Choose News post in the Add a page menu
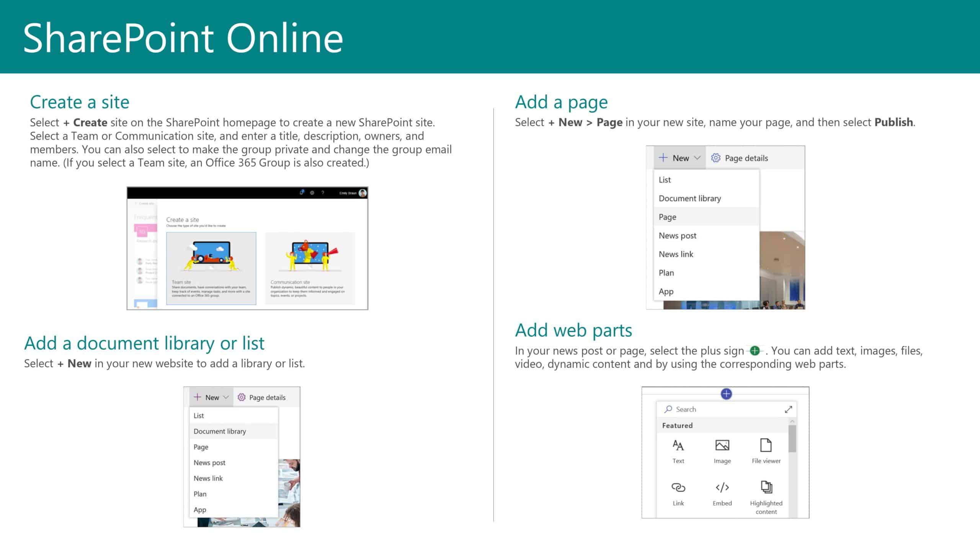 click(706, 236)
